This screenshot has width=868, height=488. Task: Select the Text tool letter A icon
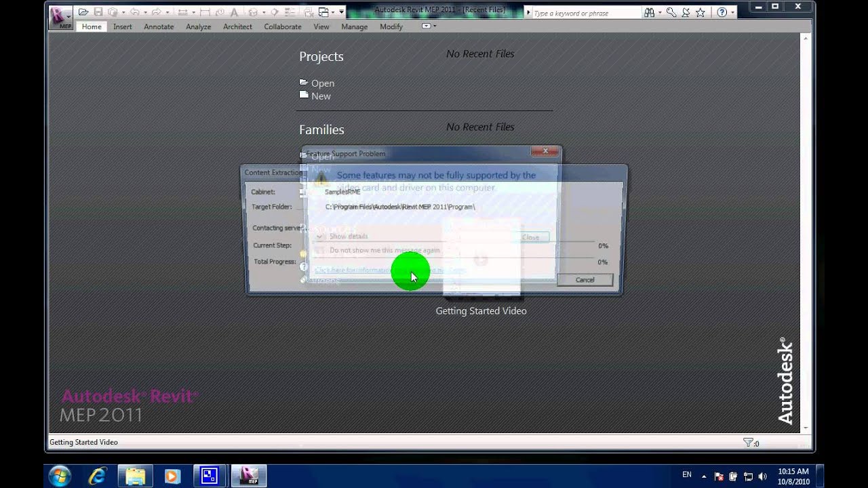tap(234, 12)
